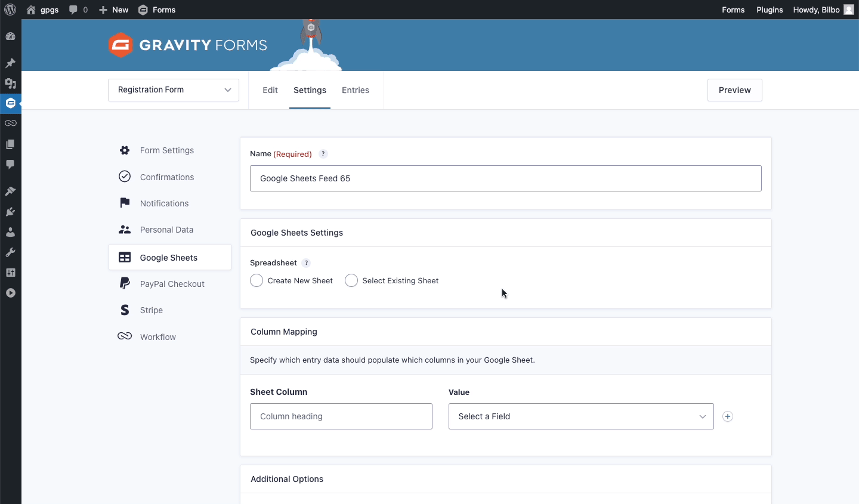Image resolution: width=859 pixels, height=504 pixels.
Task: Add another column mapping row with plus icon
Action: click(x=728, y=416)
